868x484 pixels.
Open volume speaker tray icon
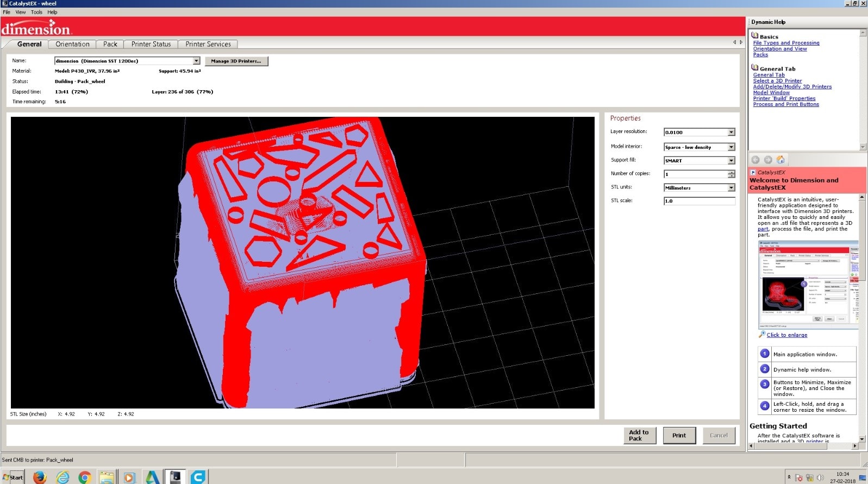coord(820,478)
